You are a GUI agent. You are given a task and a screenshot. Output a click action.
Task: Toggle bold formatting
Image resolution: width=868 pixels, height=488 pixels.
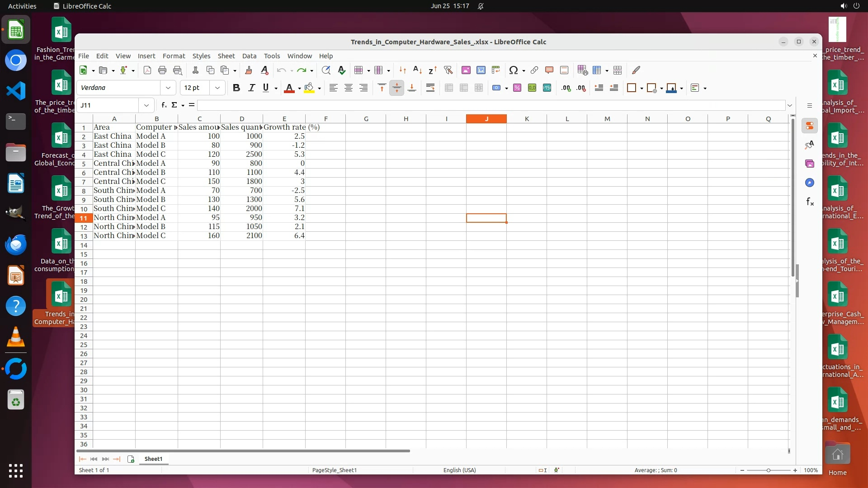(236, 88)
